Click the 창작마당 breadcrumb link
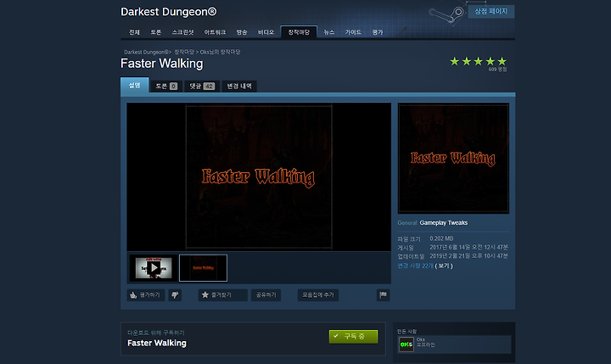Screen dimensions: 611x364 point(184,52)
